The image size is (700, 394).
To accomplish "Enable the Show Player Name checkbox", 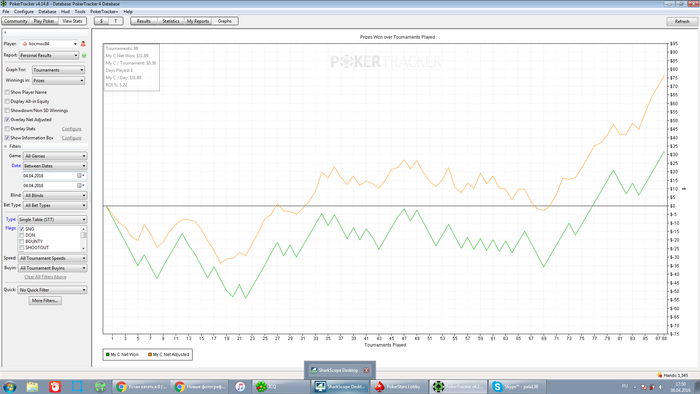I will 7,92.
